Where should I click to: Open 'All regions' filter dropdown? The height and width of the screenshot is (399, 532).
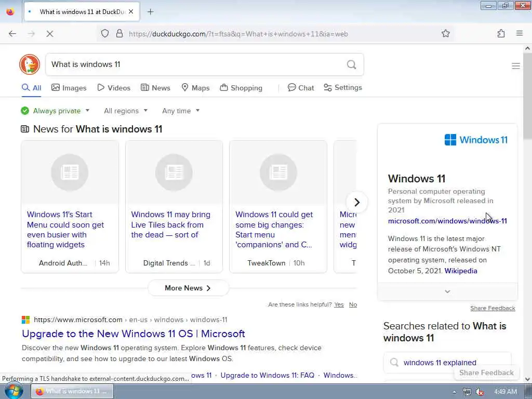(x=126, y=111)
